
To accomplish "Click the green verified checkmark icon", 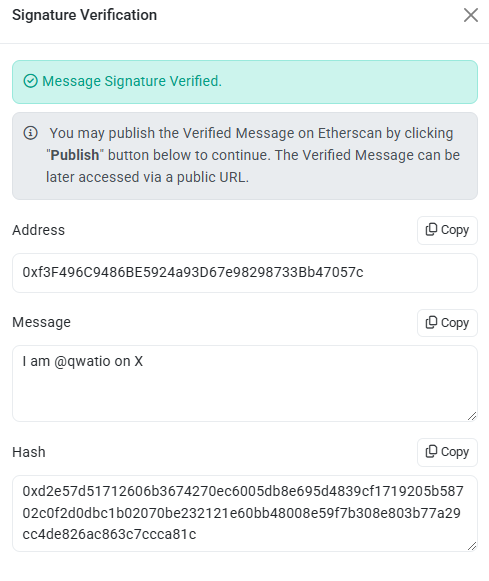I will pyautogui.click(x=30, y=81).
